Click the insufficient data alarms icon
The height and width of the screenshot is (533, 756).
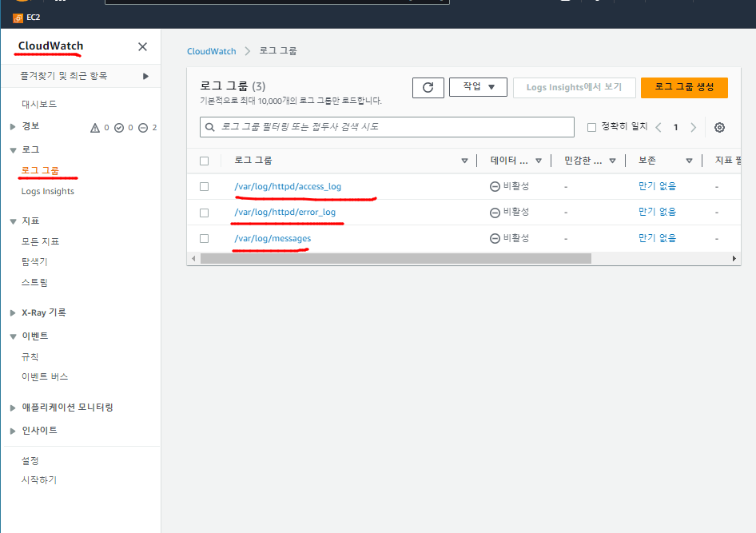143,128
